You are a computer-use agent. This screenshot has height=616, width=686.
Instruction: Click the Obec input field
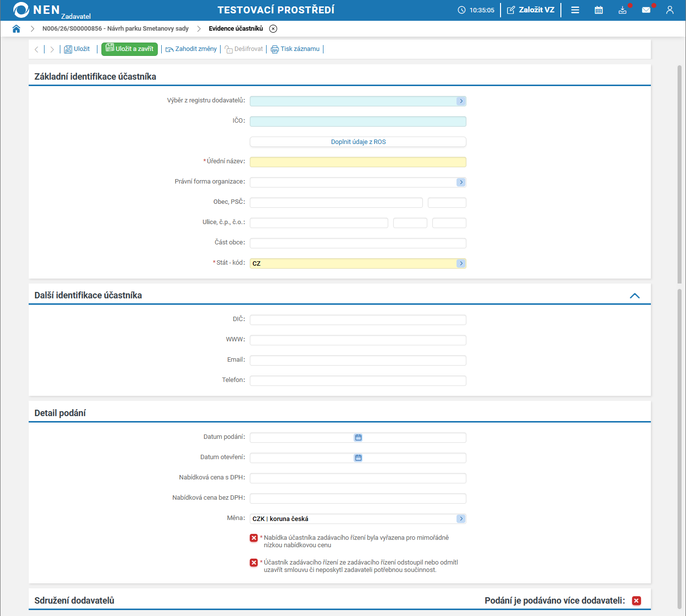coord(336,202)
